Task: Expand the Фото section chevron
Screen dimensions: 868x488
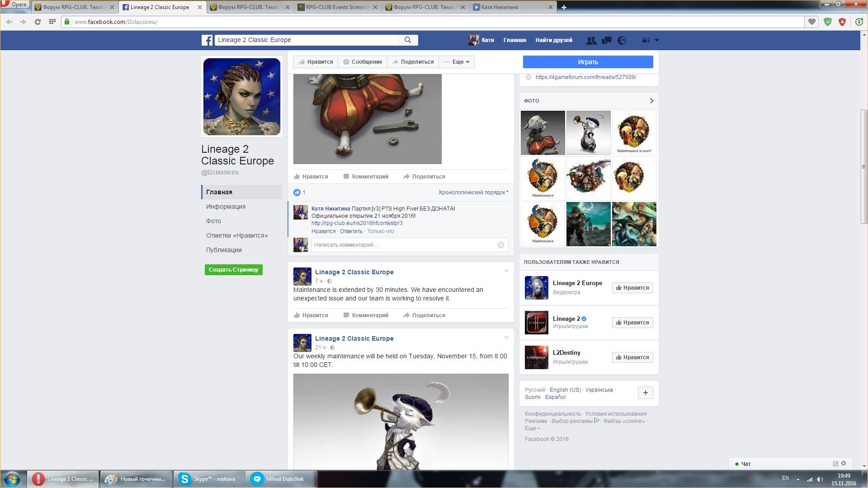Action: coord(651,101)
